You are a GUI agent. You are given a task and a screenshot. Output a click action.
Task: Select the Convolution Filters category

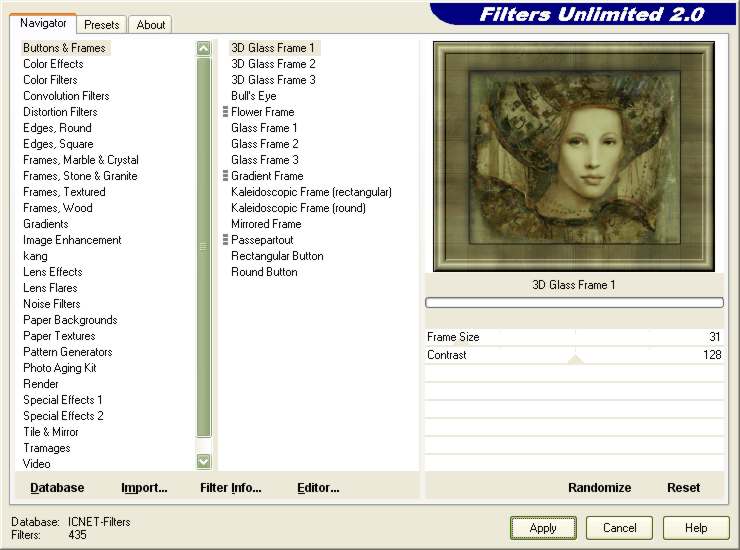pyautogui.click(x=67, y=96)
